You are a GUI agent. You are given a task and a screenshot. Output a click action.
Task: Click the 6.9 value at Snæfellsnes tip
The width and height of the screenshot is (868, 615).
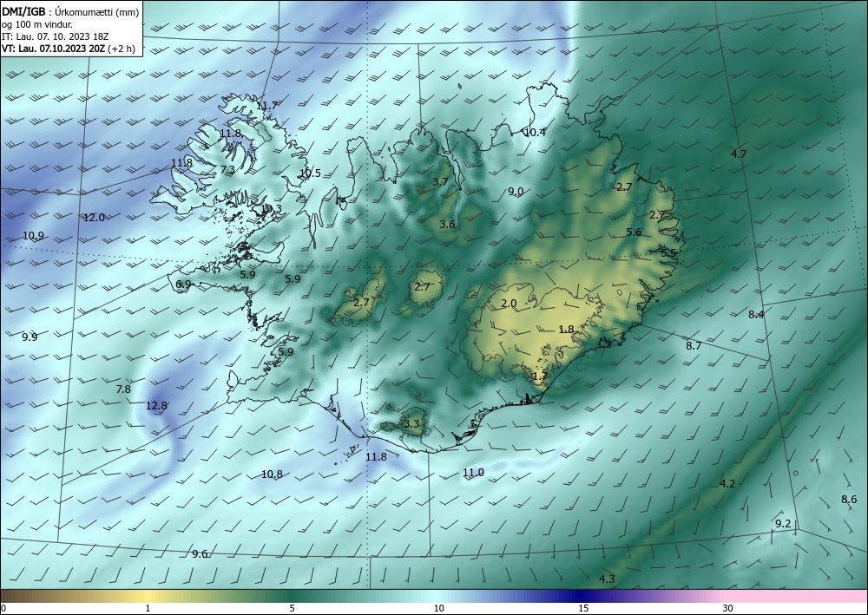click(x=183, y=285)
